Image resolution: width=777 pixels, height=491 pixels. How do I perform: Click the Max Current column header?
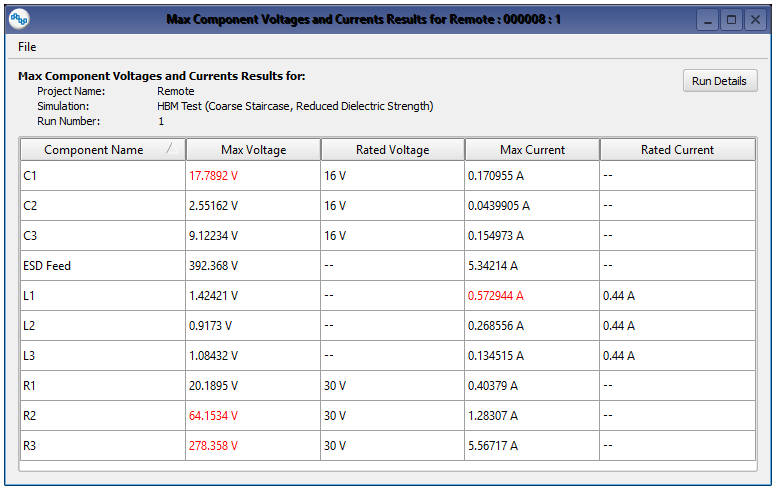pos(532,150)
